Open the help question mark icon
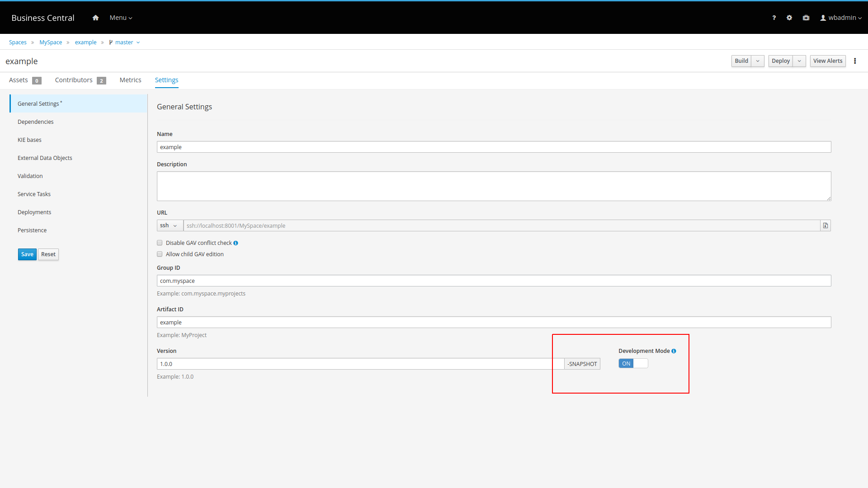Screen dimensions: 868x488 [x=774, y=18]
